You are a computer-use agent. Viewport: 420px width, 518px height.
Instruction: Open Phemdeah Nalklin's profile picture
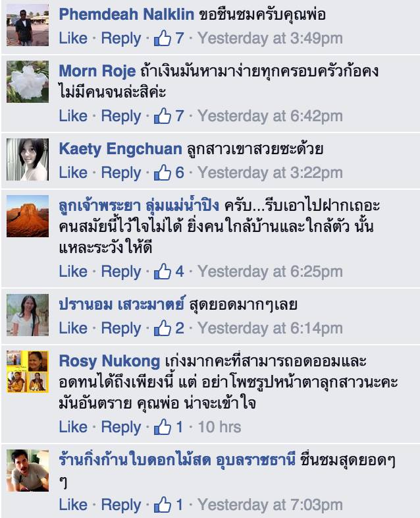pyautogui.click(x=28, y=25)
